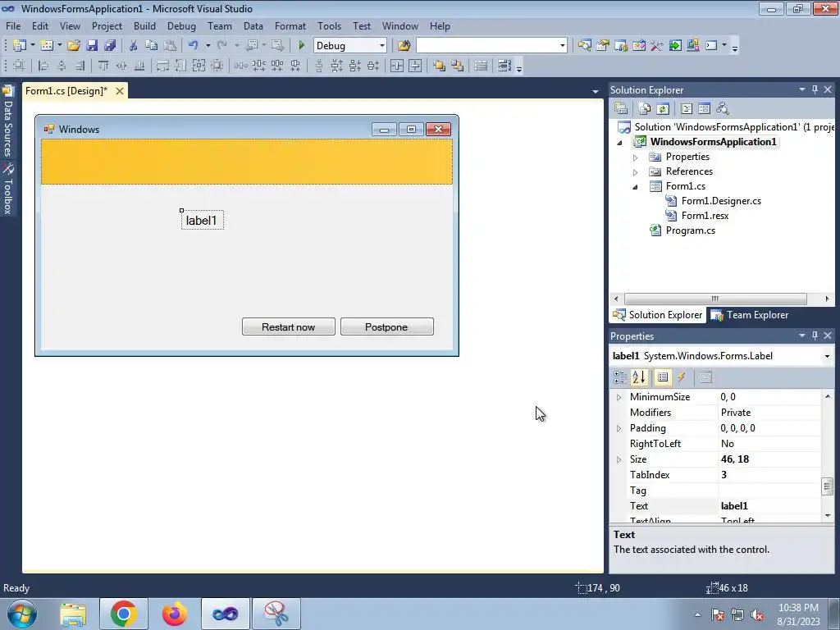Image resolution: width=840 pixels, height=630 pixels.
Task: Select Program.cs in Solution Explorer
Action: point(690,231)
